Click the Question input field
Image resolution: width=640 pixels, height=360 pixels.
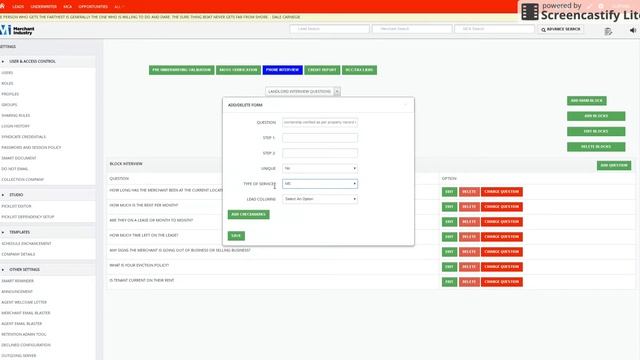click(x=320, y=122)
